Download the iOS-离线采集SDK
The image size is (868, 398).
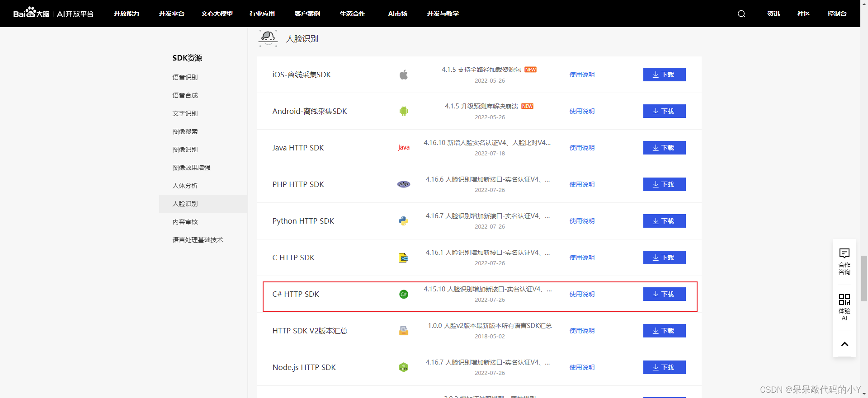pos(665,75)
